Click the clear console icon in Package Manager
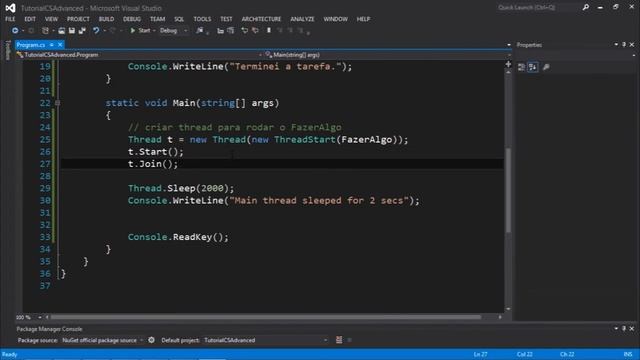This screenshot has width=640, height=360. (339, 340)
